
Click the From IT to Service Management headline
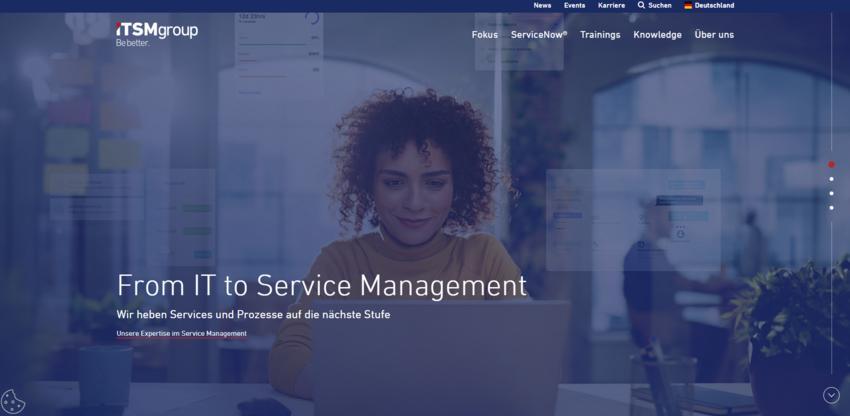click(x=321, y=285)
